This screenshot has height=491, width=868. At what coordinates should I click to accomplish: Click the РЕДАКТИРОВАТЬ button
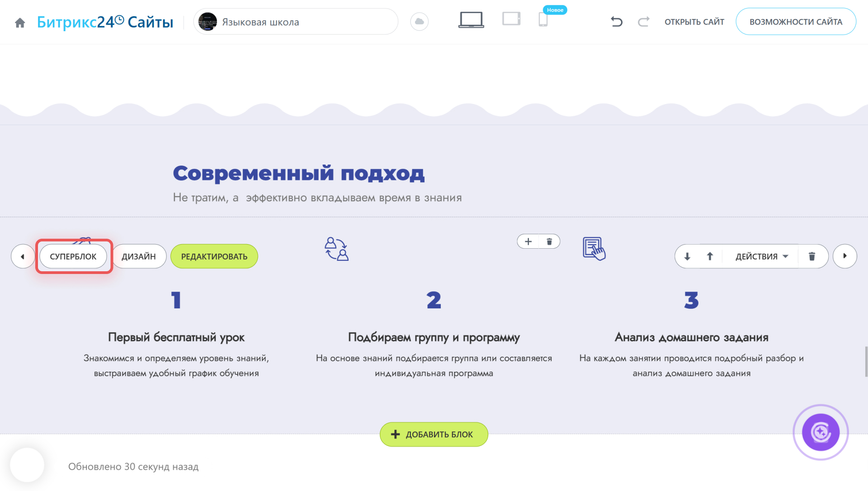coord(214,256)
